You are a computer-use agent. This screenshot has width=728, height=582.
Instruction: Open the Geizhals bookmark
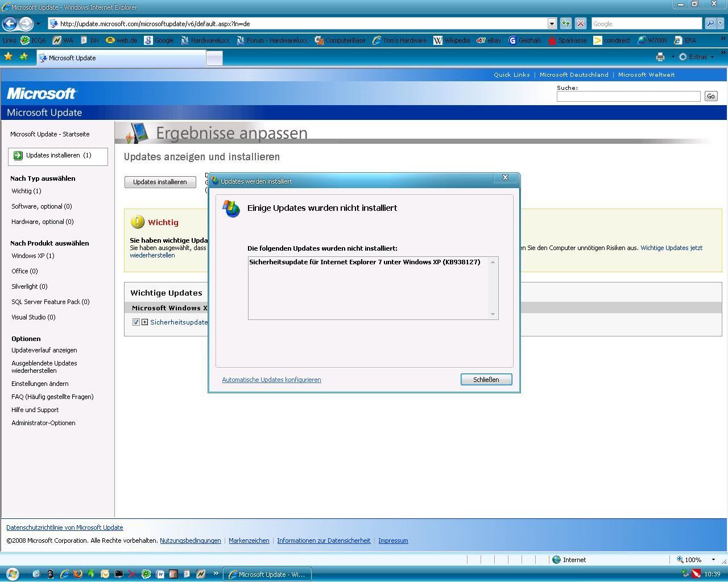[524, 40]
